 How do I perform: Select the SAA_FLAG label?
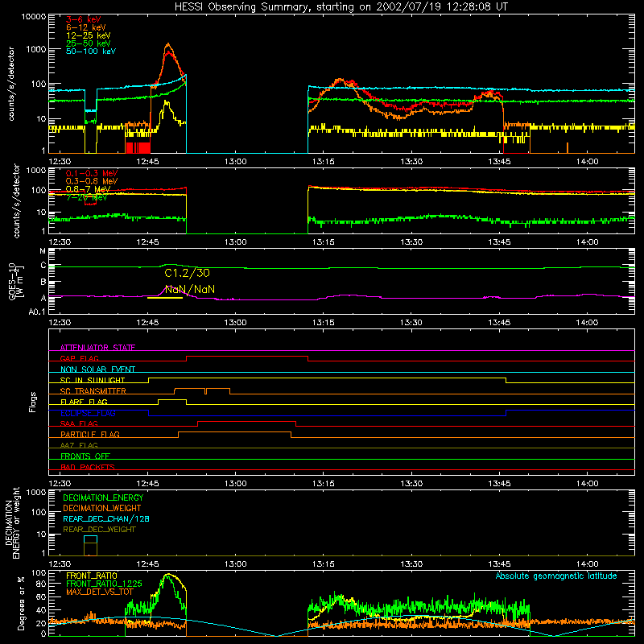click(79, 423)
